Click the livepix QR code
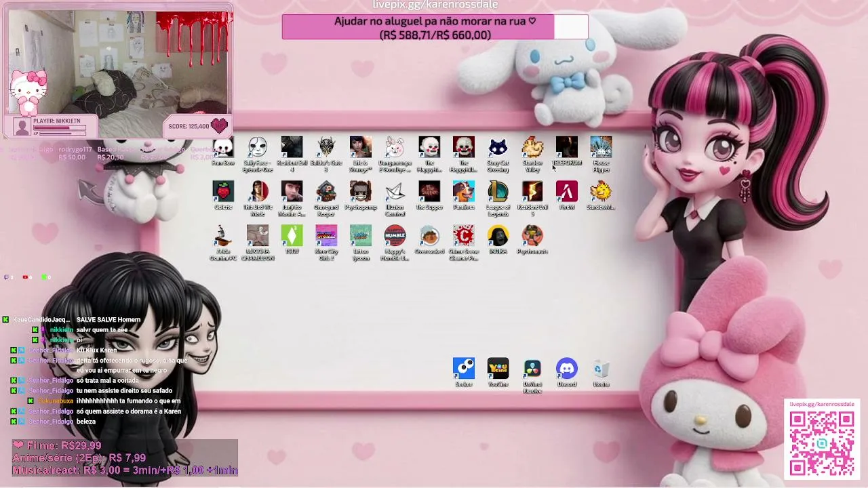Viewport: 868px width, 488px height. (821, 443)
